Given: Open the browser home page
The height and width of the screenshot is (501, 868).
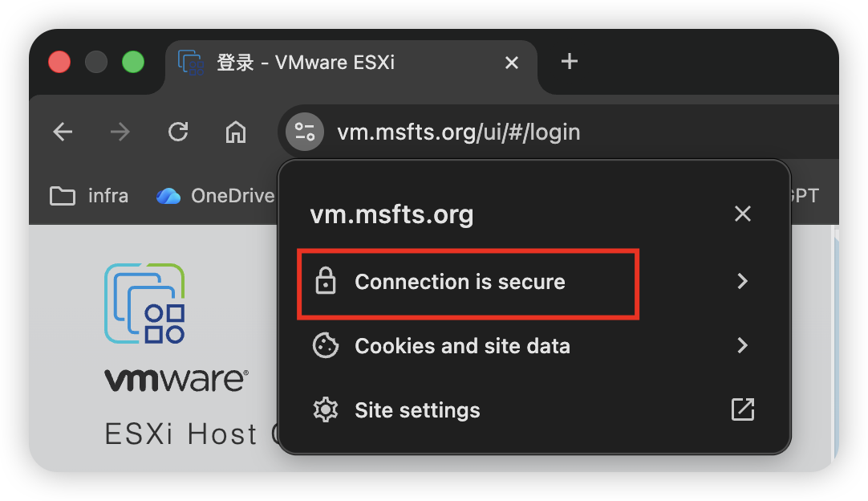Looking at the screenshot, I should 235,132.
